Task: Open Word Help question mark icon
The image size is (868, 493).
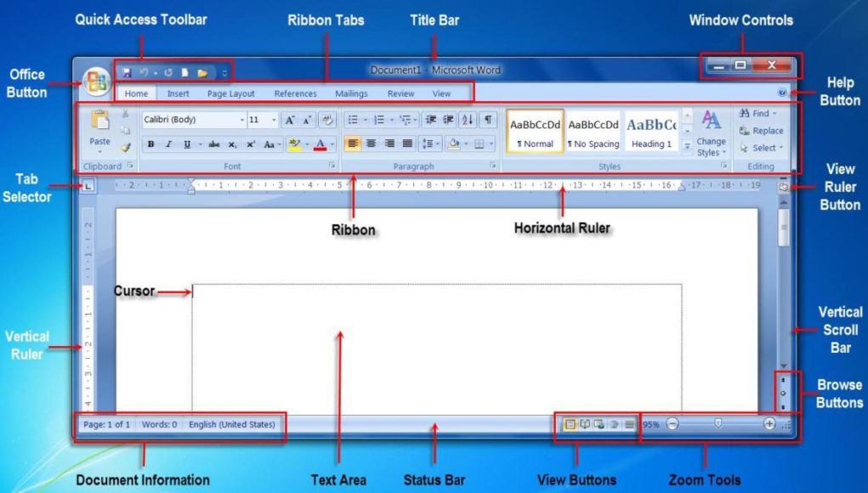Action: 781,93
